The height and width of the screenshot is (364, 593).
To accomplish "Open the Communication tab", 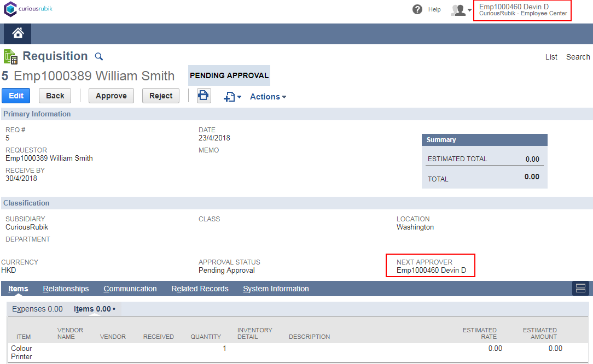I will tap(130, 288).
